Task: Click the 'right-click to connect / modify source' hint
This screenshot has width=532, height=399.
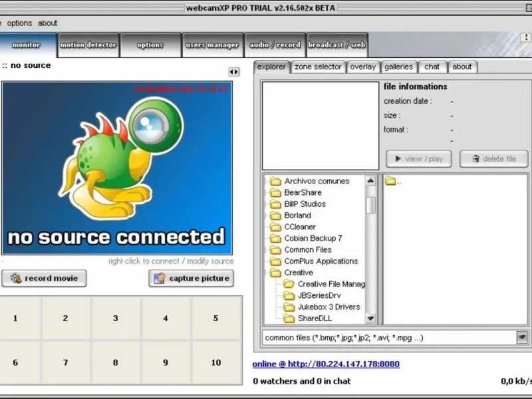Action: (x=171, y=261)
